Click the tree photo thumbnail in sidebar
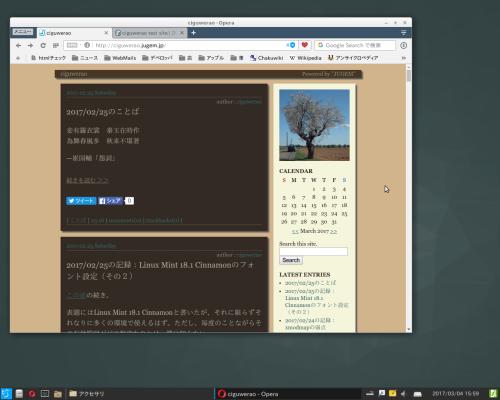Image resolution: width=500 pixels, height=400 pixels. tap(314, 125)
